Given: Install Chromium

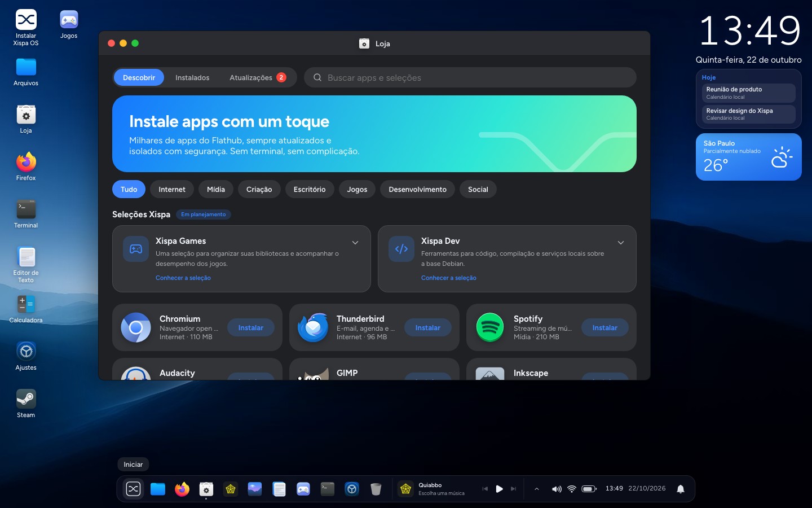Looking at the screenshot, I should [x=251, y=327].
